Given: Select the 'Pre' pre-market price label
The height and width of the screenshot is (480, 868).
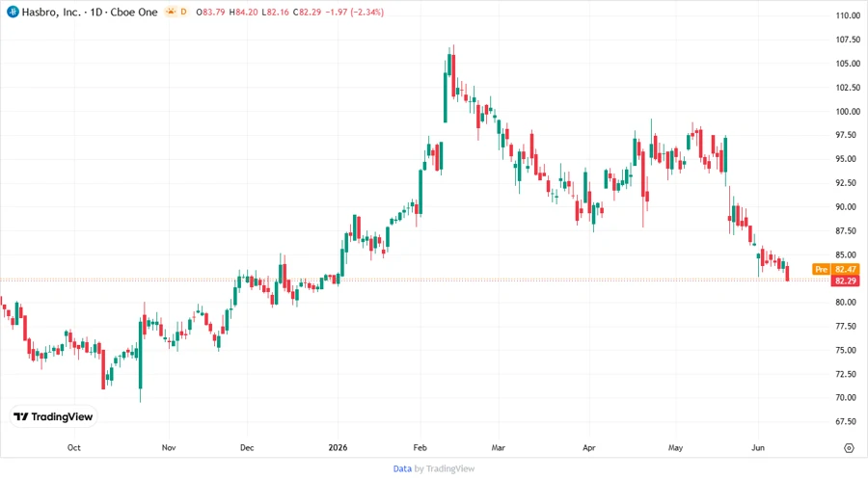Looking at the screenshot, I should (x=821, y=269).
